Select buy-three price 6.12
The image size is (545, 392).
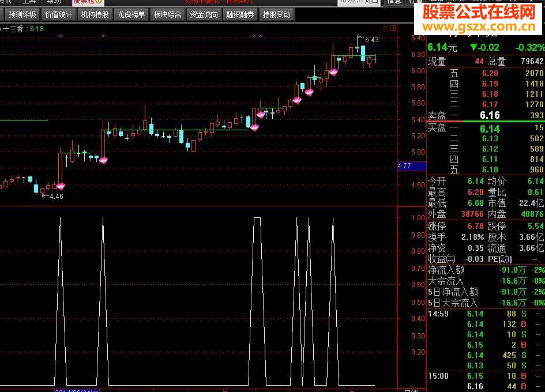pos(490,149)
